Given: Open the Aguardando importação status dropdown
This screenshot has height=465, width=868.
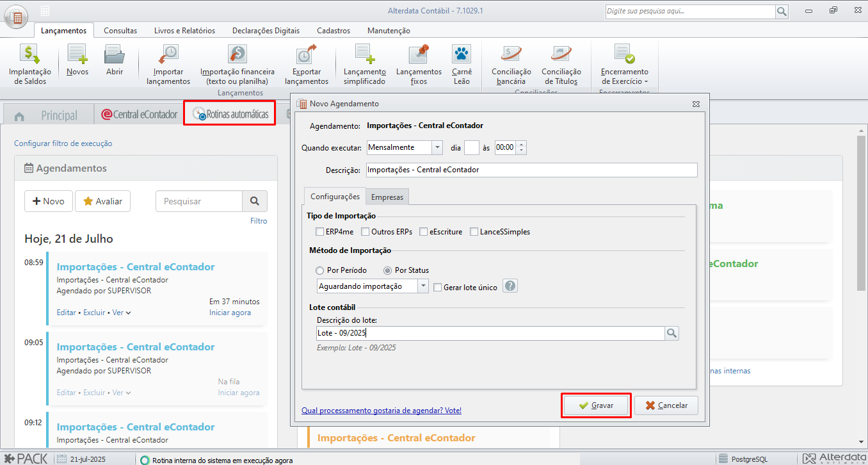Looking at the screenshot, I should [423, 286].
